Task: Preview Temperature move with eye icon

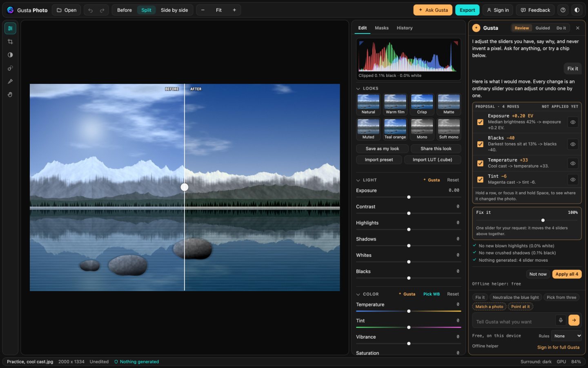Action: 573,163
